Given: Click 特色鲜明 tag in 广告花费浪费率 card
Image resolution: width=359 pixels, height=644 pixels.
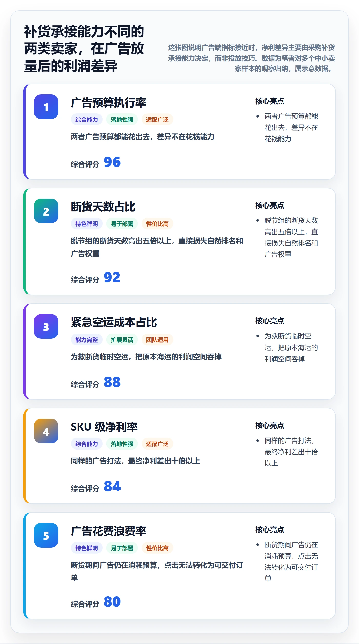Looking at the screenshot, I should tap(87, 548).
